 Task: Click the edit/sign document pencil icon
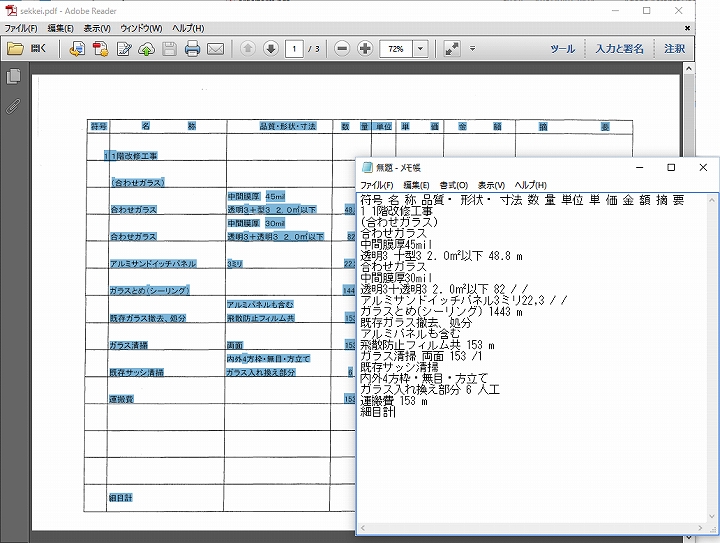click(x=124, y=49)
